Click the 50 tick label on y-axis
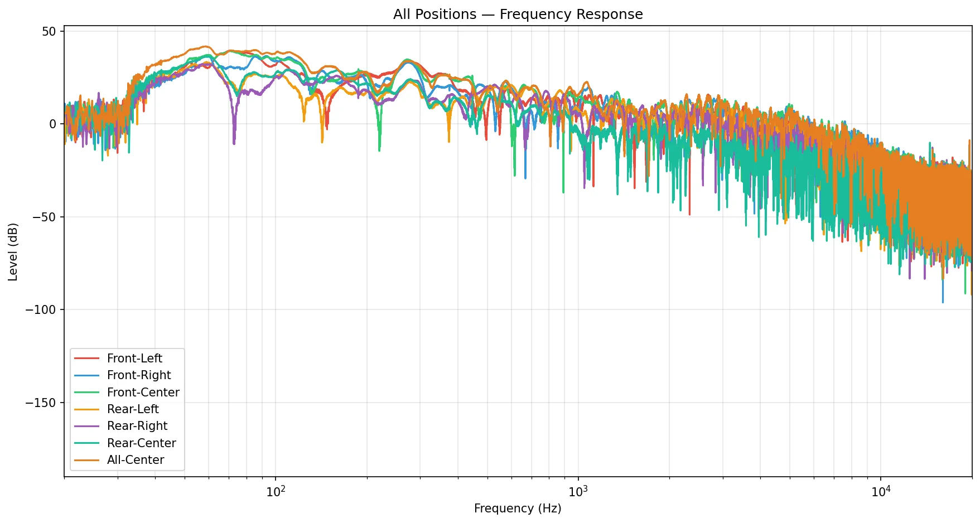 49,31
